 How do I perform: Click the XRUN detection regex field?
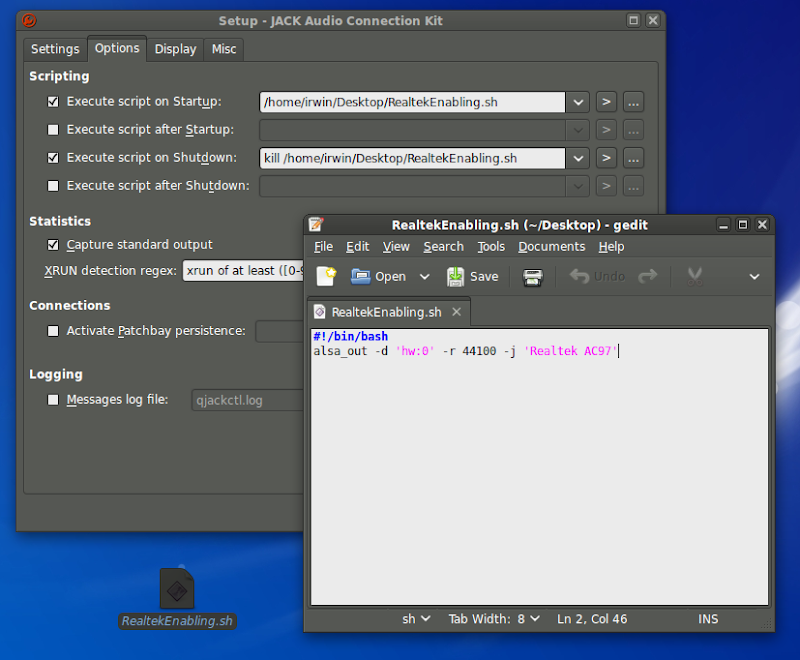[243, 270]
